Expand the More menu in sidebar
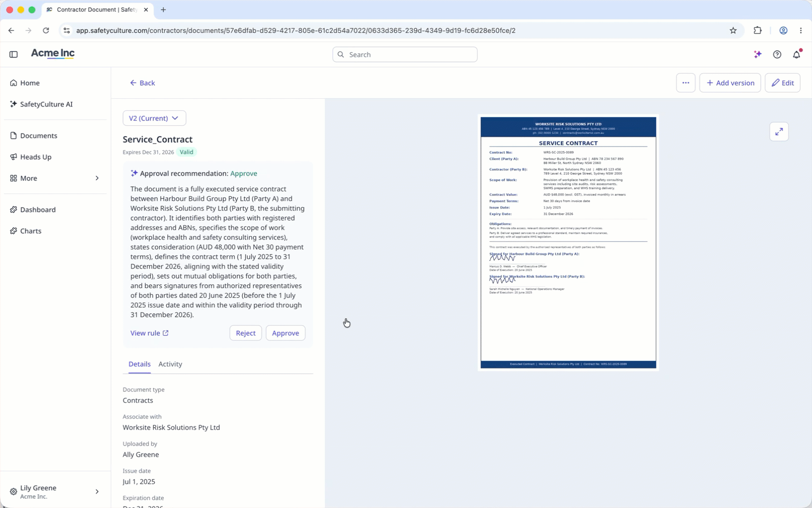Screen dimensions: 812x508 (55, 178)
